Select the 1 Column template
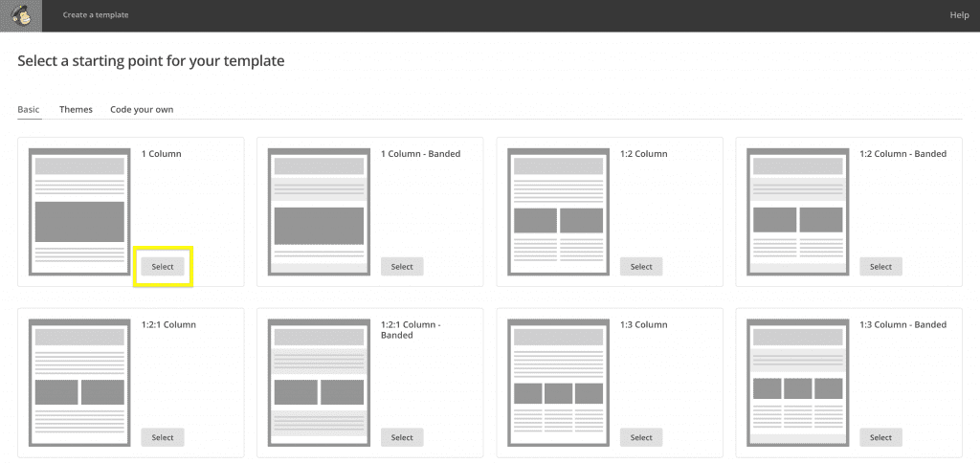The image size is (980, 463). pyautogui.click(x=163, y=267)
